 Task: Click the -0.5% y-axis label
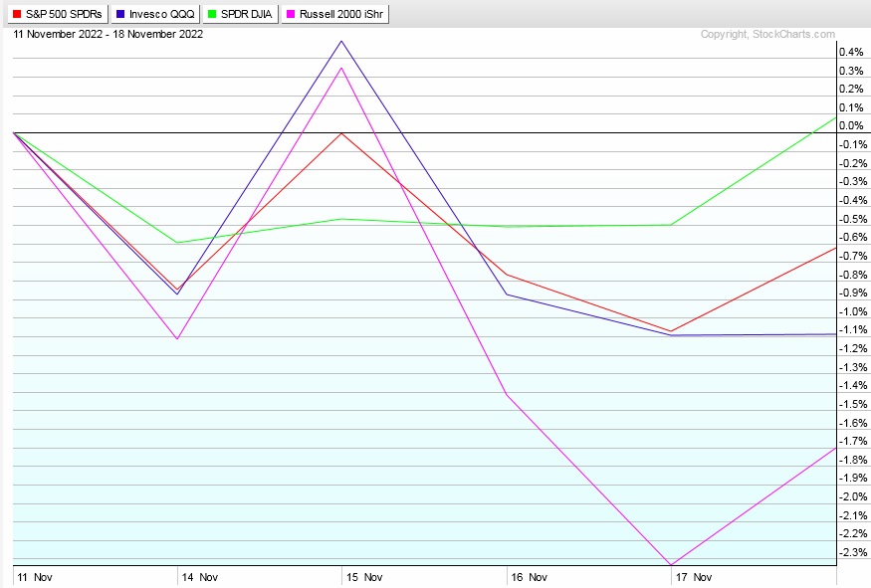click(x=853, y=219)
